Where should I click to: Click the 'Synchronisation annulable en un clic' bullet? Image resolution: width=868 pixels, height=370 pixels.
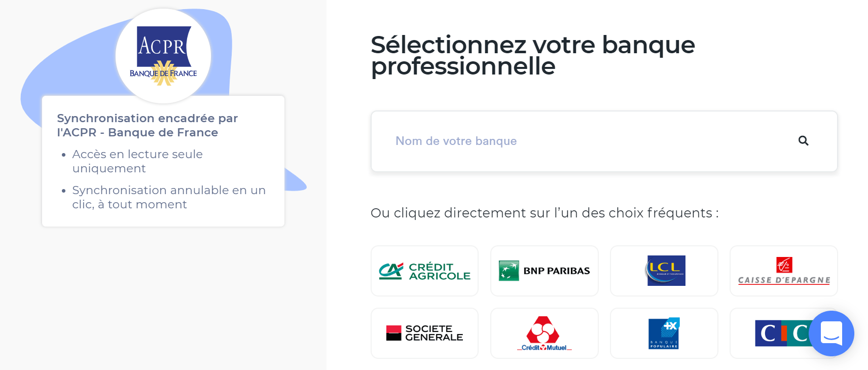168,197
